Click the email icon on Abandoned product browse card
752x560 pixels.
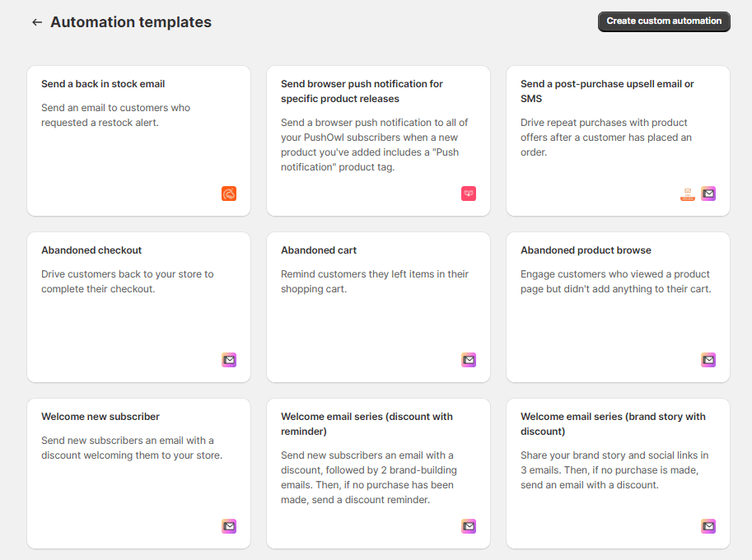click(x=708, y=360)
